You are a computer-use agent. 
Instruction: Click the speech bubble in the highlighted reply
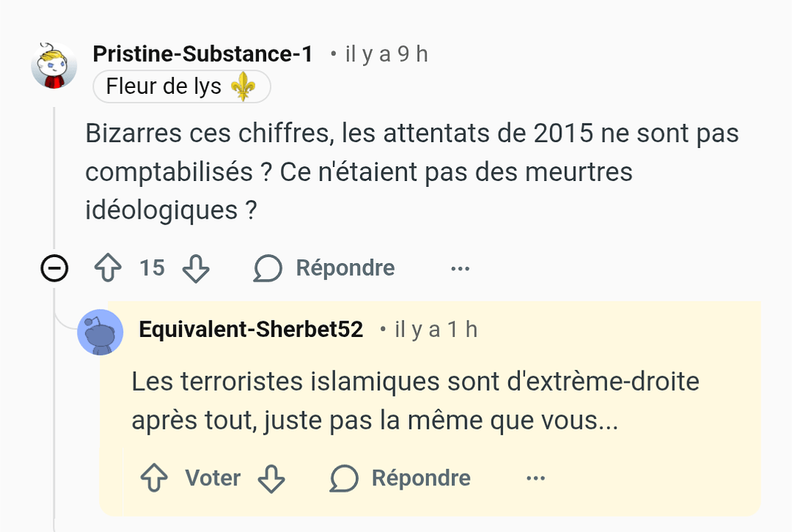[x=344, y=478]
